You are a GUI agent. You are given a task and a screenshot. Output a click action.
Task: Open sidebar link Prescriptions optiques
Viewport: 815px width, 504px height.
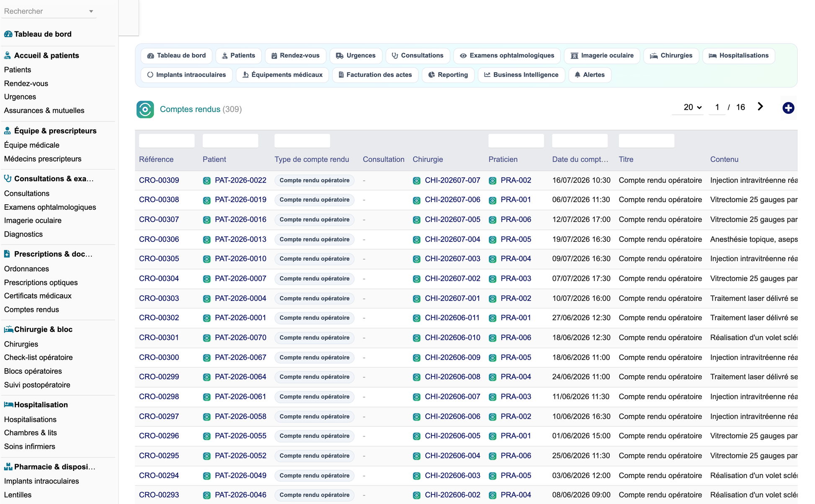41,283
